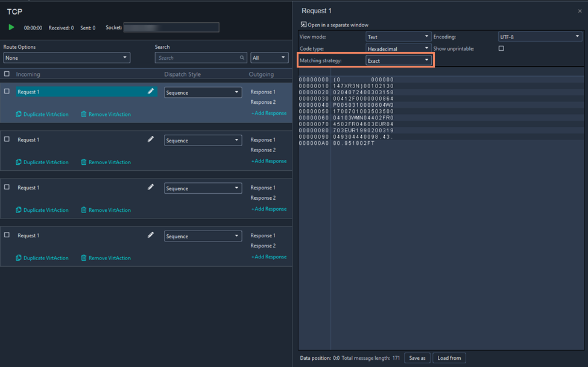The image size is (588, 367).
Task: Click Remove VirtAction trash icon in second row
Action: click(x=84, y=162)
